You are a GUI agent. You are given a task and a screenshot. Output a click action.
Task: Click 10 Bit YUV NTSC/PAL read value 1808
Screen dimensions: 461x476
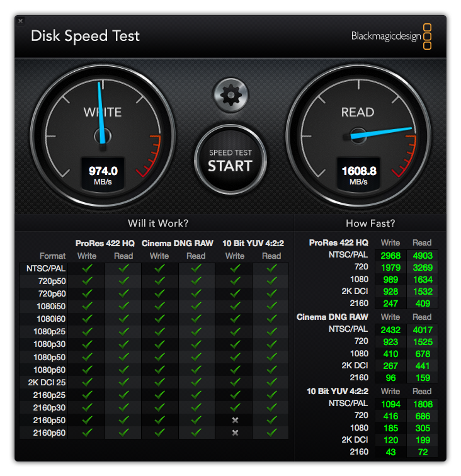(423, 404)
